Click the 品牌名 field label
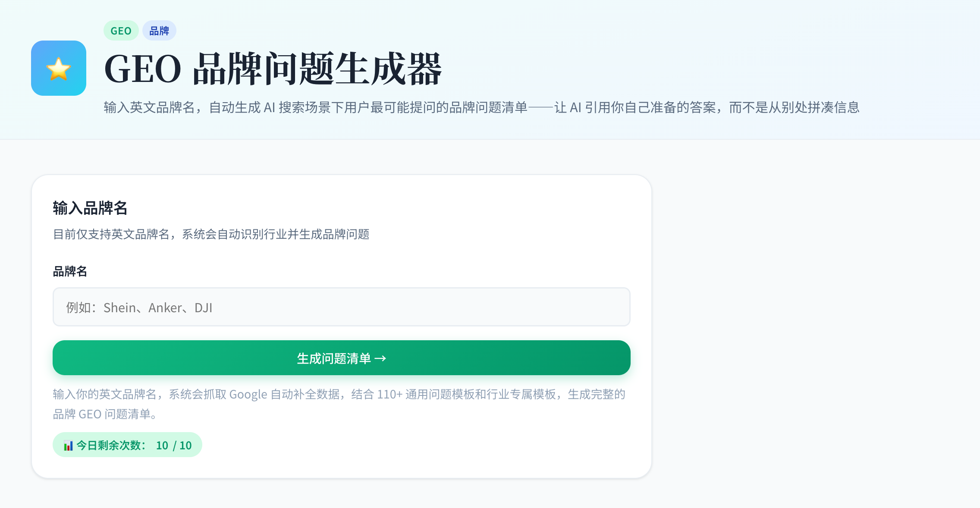 click(70, 271)
